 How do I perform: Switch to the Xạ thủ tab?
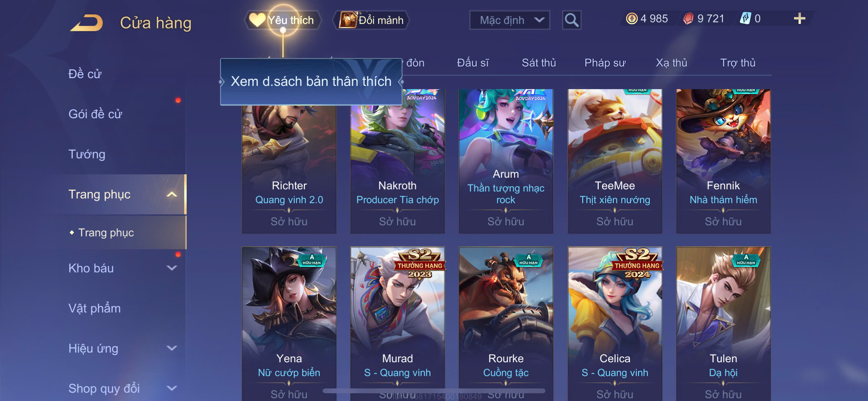pyautogui.click(x=671, y=63)
